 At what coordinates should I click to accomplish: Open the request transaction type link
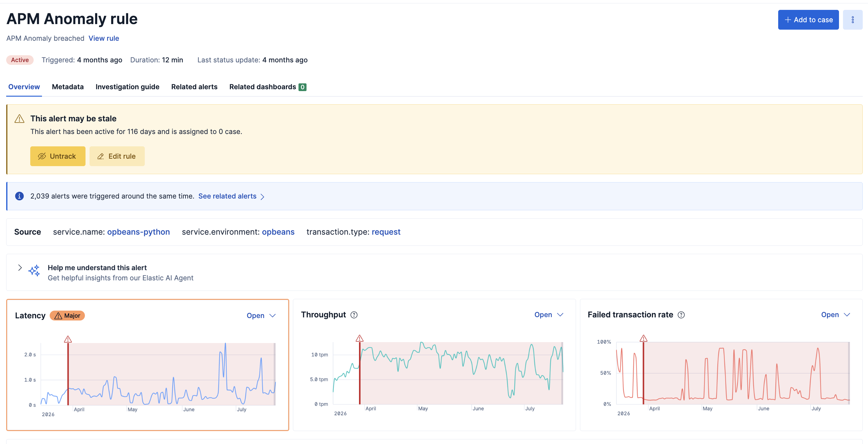pos(386,232)
